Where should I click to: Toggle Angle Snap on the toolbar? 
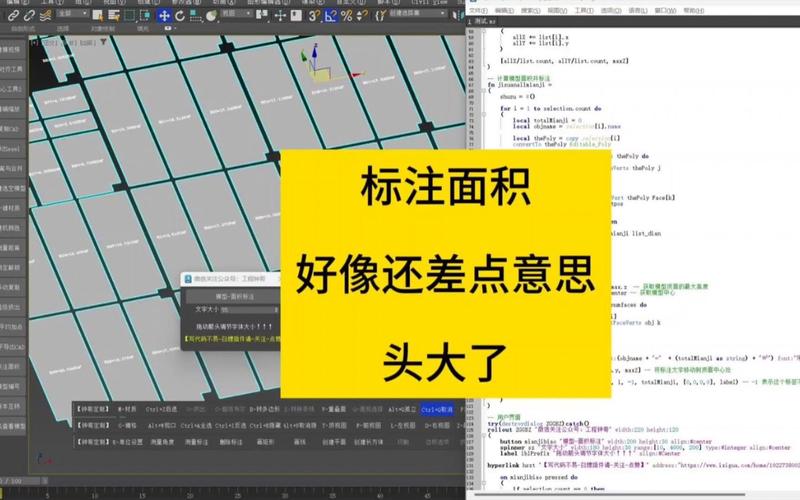pos(330,16)
